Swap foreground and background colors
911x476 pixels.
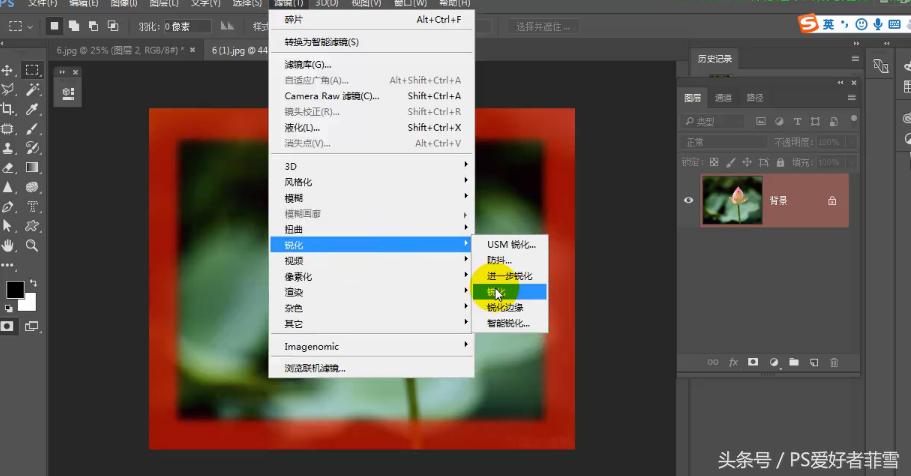point(33,283)
